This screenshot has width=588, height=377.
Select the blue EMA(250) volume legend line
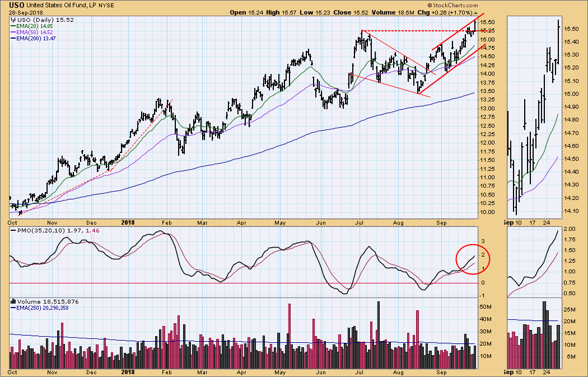[x=13, y=308]
